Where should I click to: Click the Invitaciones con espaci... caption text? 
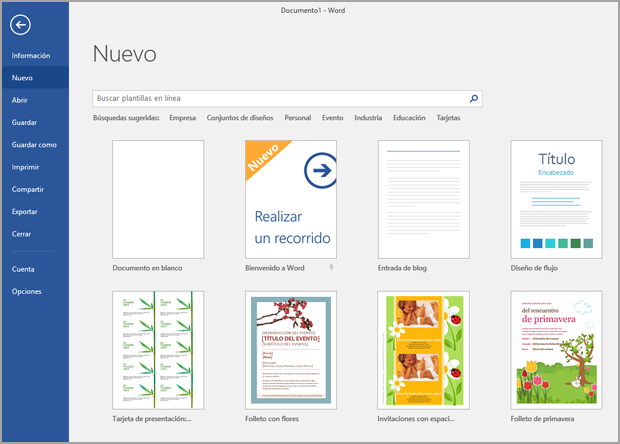[416, 419]
